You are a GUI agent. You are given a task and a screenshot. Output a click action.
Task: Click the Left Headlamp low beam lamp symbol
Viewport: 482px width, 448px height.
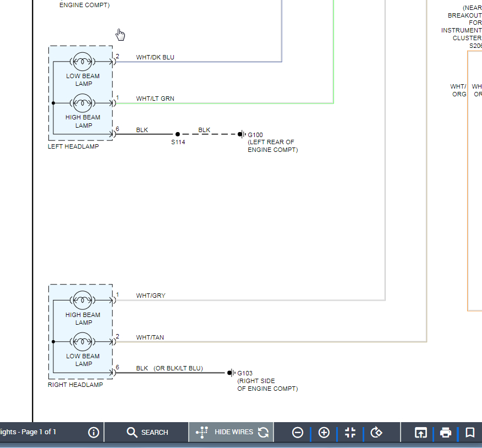(83, 61)
